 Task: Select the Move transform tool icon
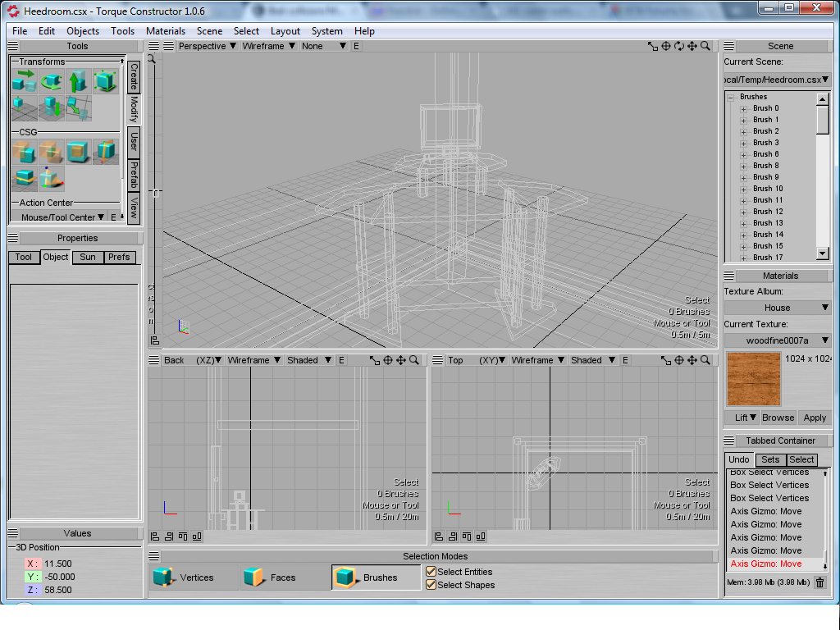[24, 81]
